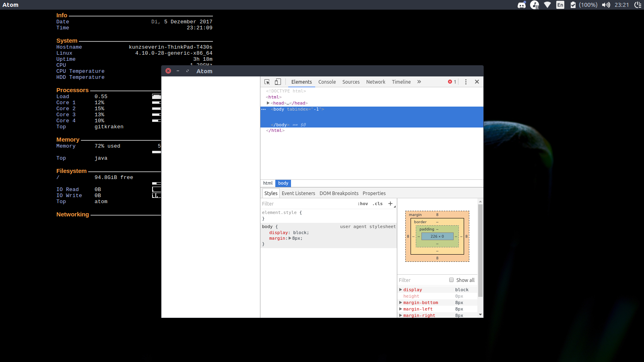The image size is (644, 362).
Task: Switch to the Network tab
Action: (376, 82)
